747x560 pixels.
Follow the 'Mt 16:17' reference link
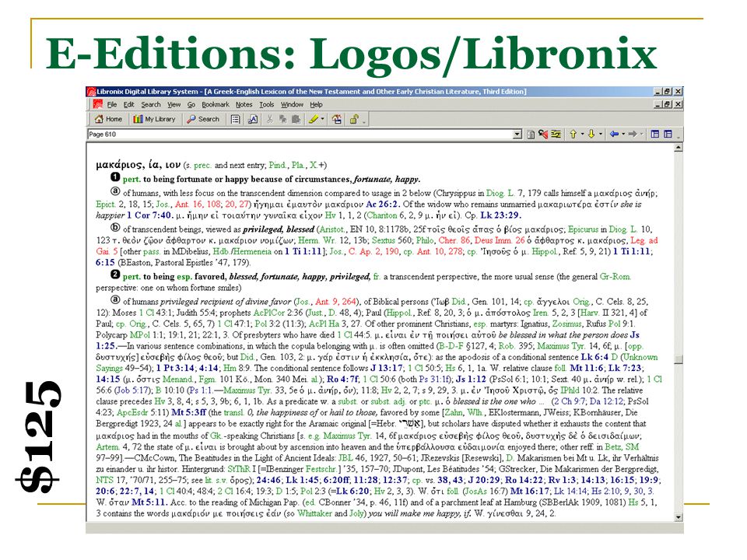coord(529,491)
